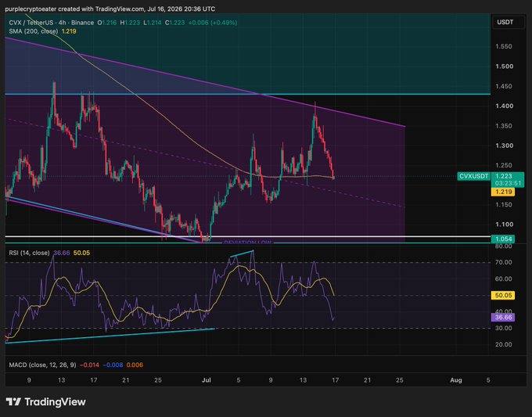Select the MACD (close, 12, 26, 9) legend
The width and height of the screenshot is (532, 417).
pos(42,365)
